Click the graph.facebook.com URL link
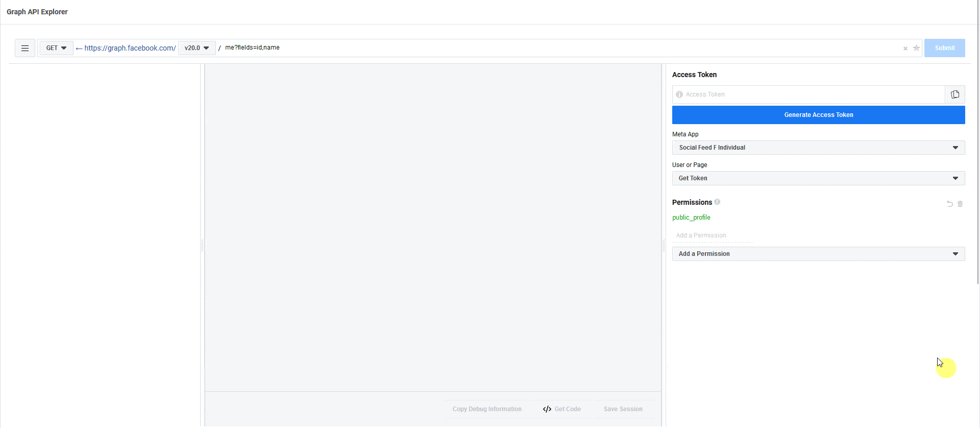The width and height of the screenshot is (980, 428). point(130,48)
